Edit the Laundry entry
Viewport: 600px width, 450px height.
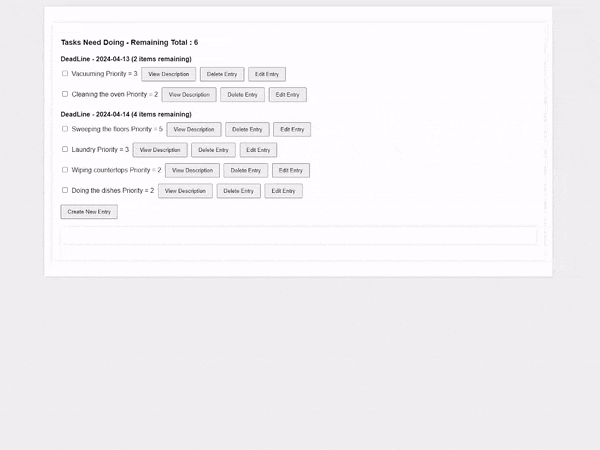(258, 150)
